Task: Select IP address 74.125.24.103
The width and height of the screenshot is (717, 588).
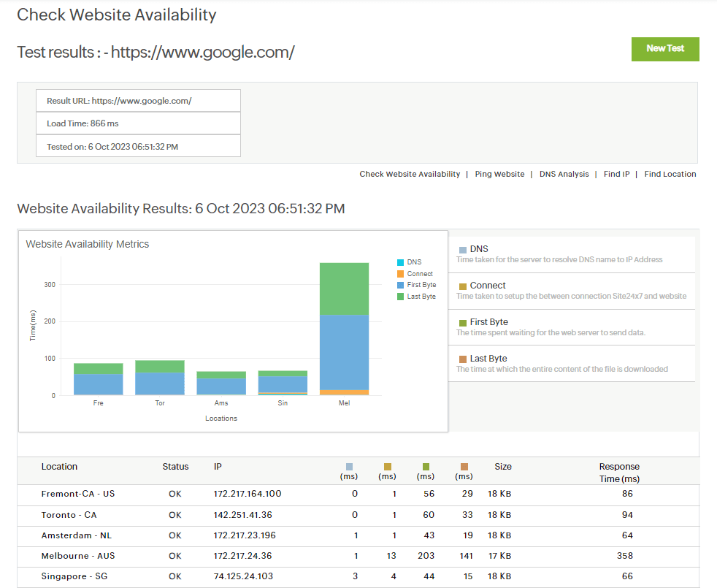Action: point(243,576)
